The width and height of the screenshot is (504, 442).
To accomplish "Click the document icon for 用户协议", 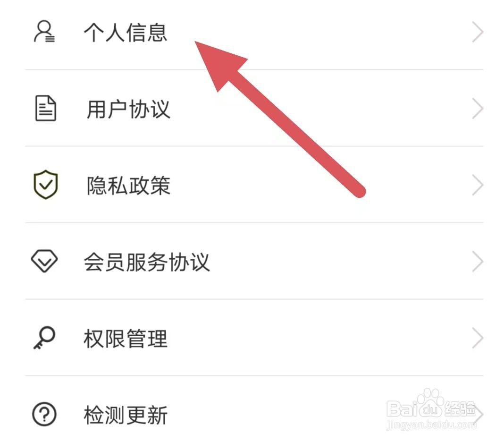I will point(45,108).
